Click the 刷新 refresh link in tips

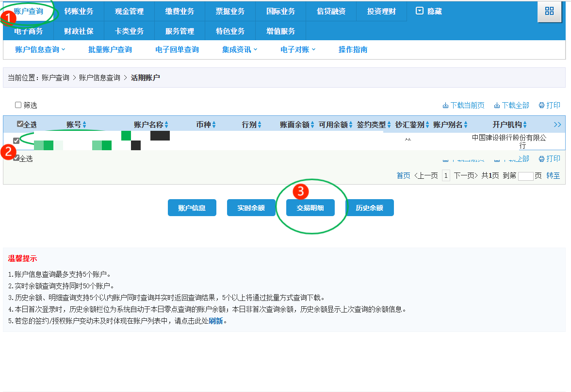click(217, 321)
